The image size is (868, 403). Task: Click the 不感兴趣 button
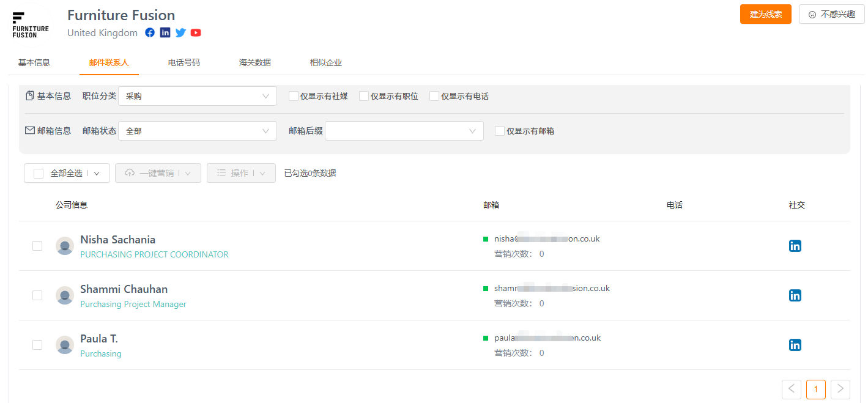[x=832, y=14]
